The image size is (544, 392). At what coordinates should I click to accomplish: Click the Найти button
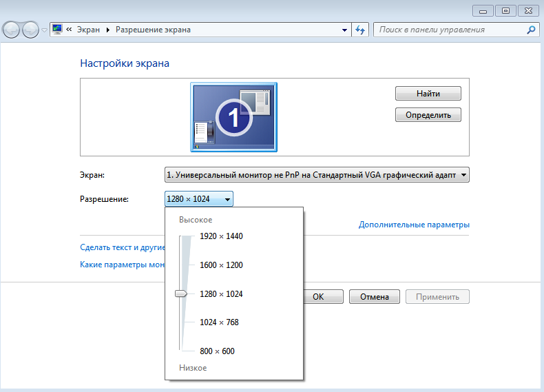pyautogui.click(x=428, y=94)
